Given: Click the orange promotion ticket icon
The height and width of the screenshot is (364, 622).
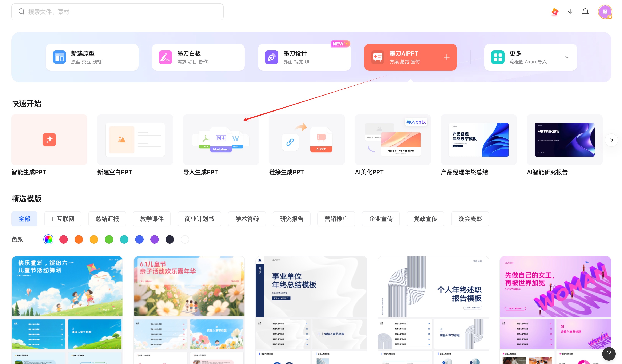Looking at the screenshot, I should pos(555,11).
